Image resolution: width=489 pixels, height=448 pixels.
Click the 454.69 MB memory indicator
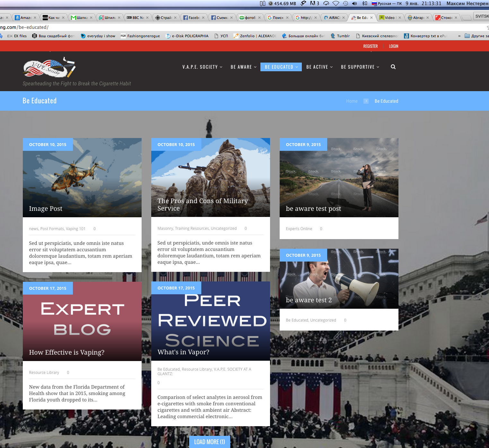coord(282,4)
